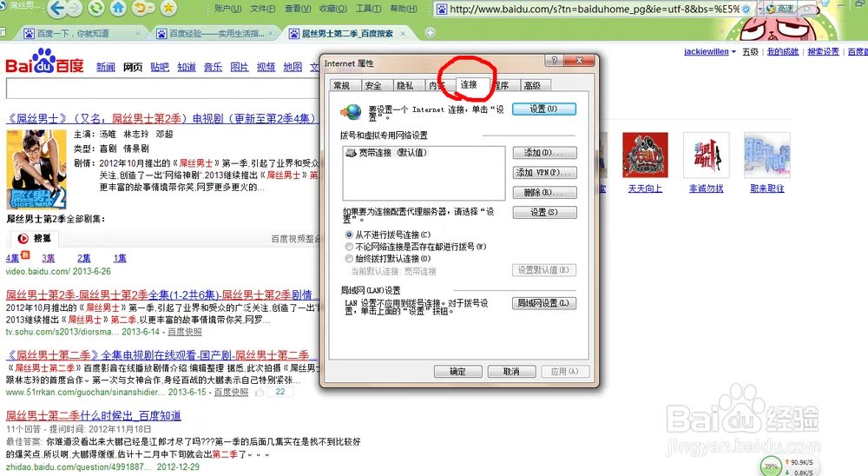Open the 贴吧 link in Baidu navigation
This screenshot has width=868, height=476.
[x=160, y=67]
